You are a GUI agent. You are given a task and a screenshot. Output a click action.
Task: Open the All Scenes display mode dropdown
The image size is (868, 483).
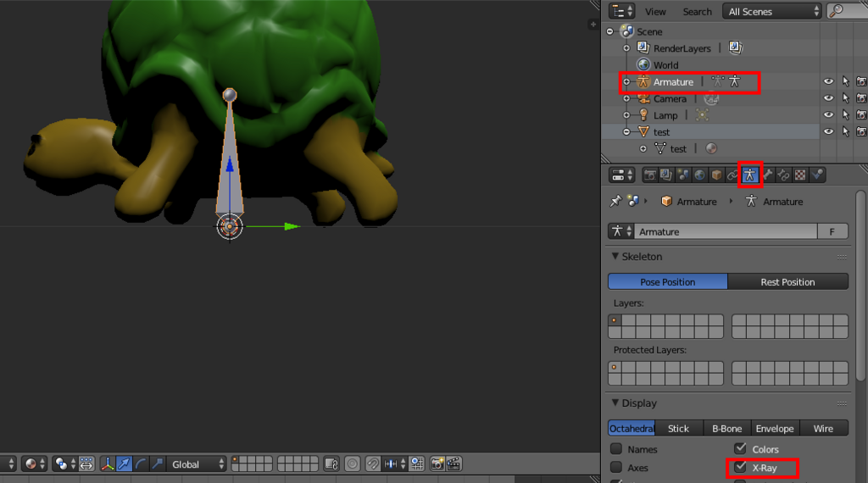(x=772, y=12)
